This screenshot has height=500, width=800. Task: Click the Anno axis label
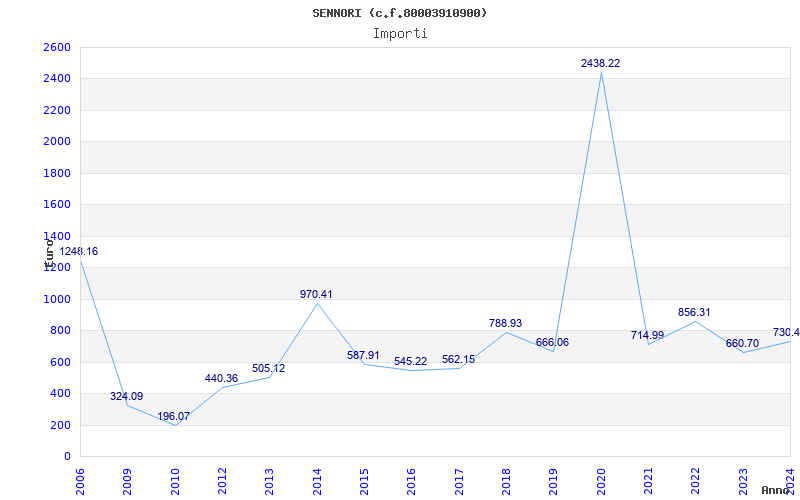tap(775, 490)
